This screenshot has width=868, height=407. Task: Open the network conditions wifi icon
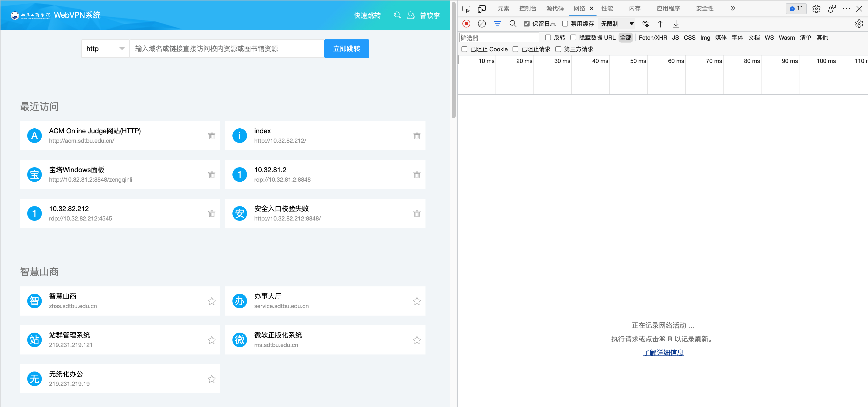coord(645,24)
